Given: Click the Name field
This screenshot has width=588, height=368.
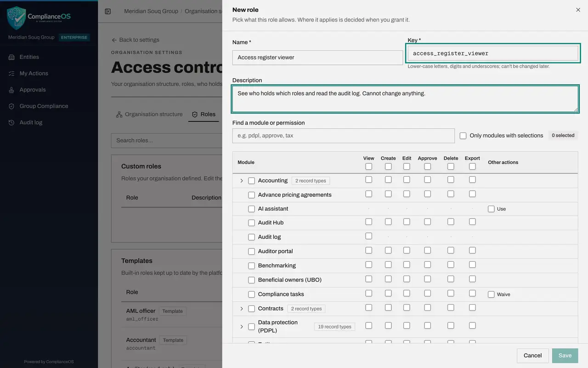Looking at the screenshot, I should tap(317, 57).
